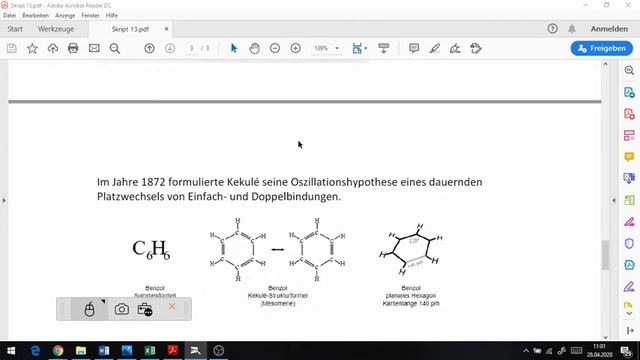640x360 pixels.
Task: Select the highlight pen tool
Action: click(435, 49)
